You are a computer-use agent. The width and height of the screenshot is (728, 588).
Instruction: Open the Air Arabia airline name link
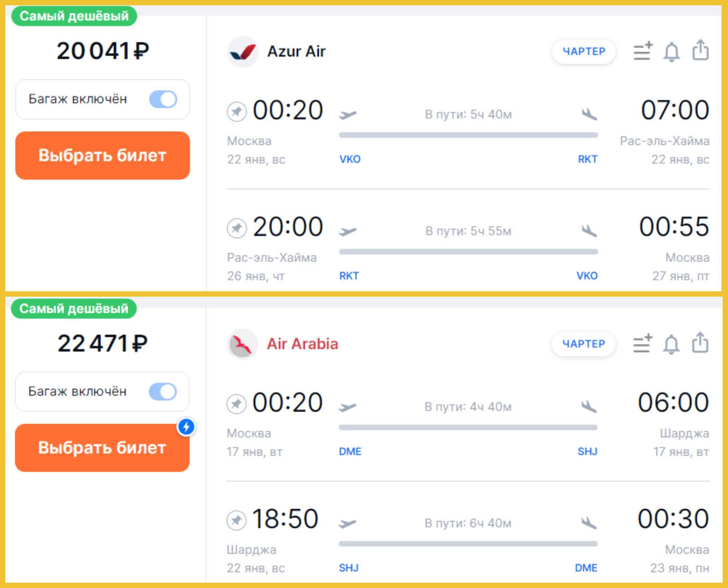(x=302, y=344)
